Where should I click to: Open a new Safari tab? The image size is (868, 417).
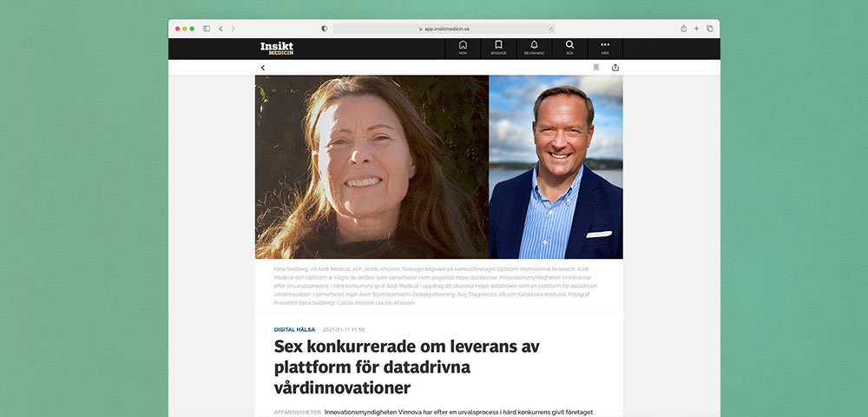[696, 29]
